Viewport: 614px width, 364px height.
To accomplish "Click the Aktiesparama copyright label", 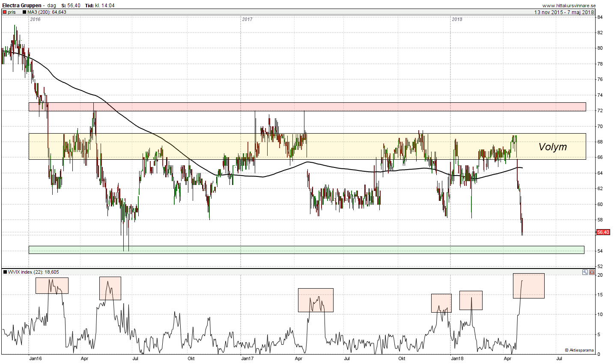I will [579, 350].
